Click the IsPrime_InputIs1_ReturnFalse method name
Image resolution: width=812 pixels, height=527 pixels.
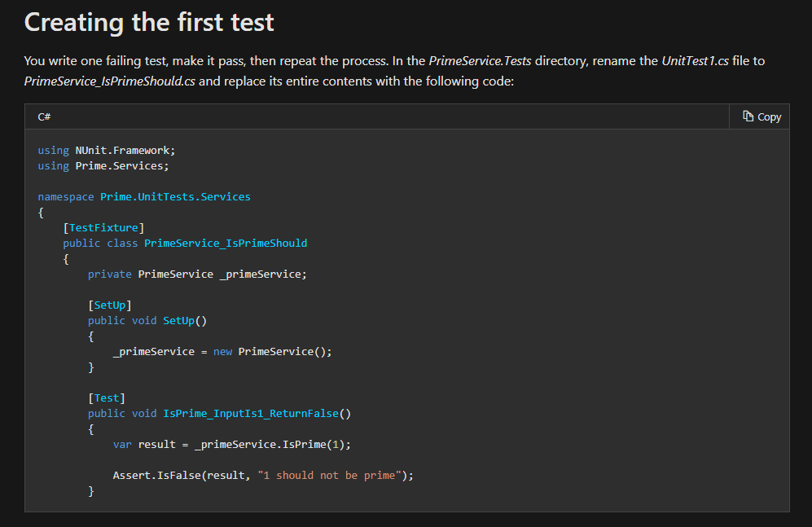coord(252,413)
